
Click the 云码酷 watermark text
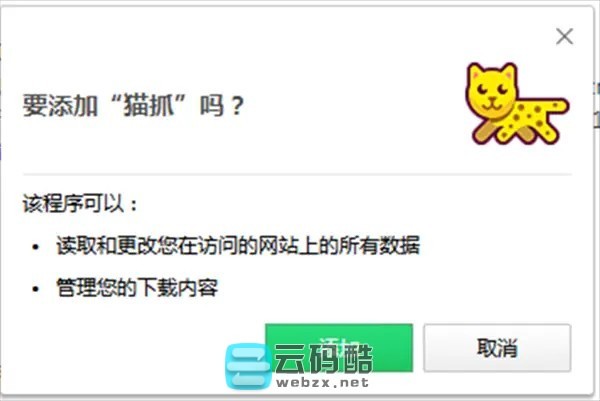tap(324, 359)
